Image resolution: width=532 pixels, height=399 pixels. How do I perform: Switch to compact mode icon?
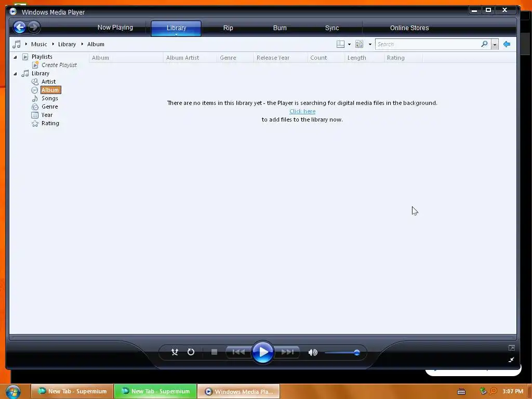(511, 360)
